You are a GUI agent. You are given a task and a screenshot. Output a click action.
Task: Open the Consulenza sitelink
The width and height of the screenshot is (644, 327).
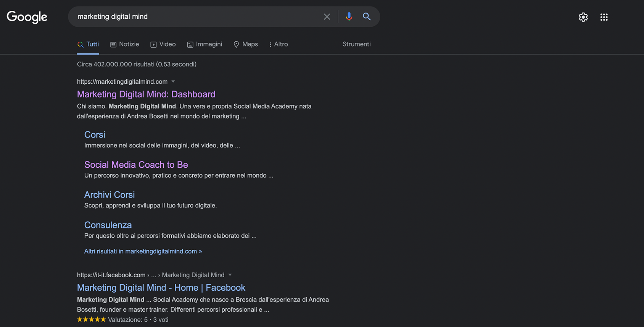coord(108,225)
